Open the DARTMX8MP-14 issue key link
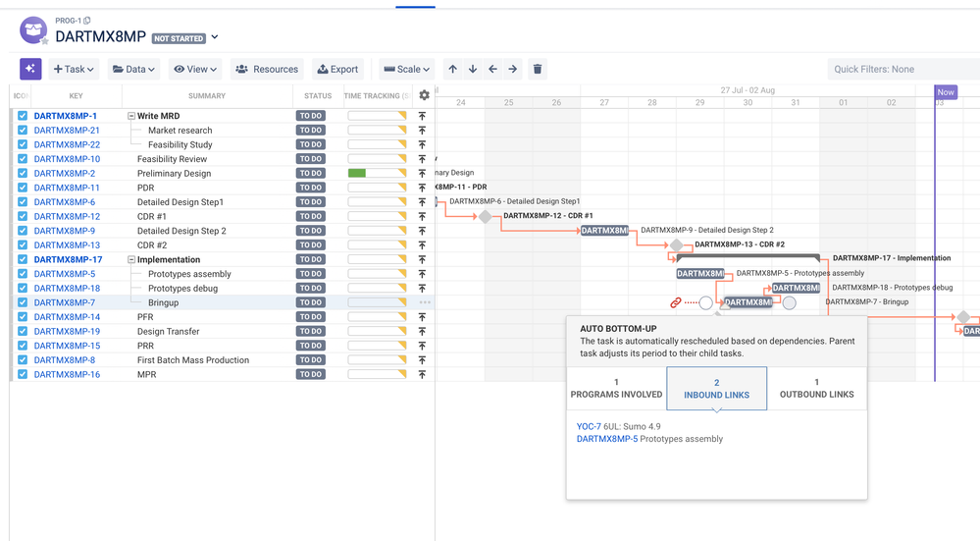 [x=67, y=317]
